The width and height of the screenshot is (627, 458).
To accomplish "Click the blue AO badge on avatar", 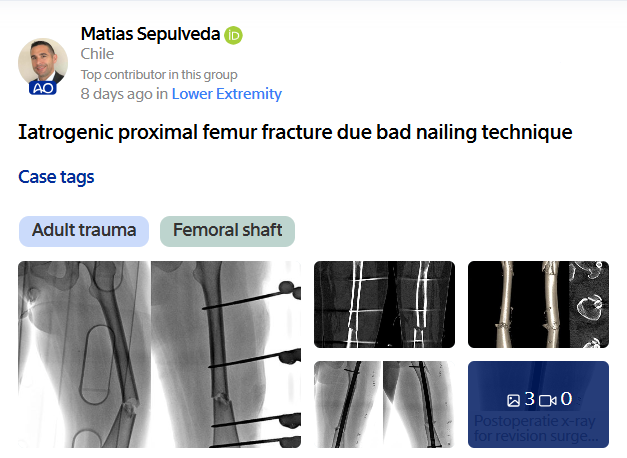I will click(43, 88).
